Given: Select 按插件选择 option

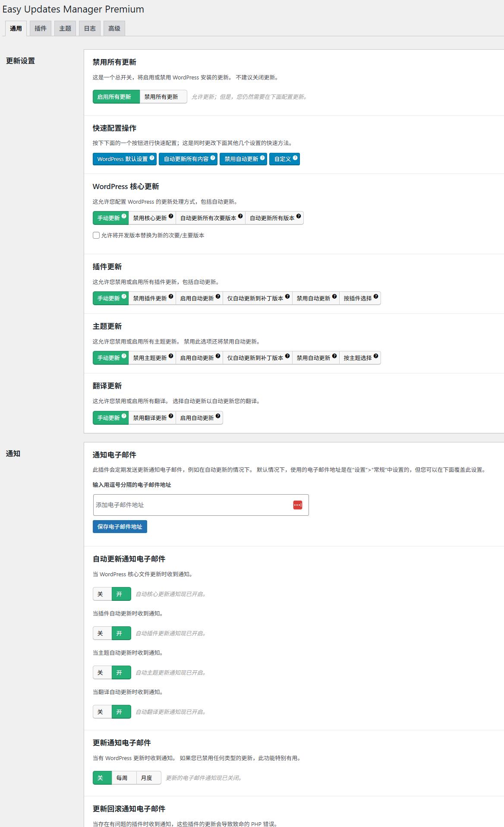Looking at the screenshot, I should pyautogui.click(x=360, y=298).
